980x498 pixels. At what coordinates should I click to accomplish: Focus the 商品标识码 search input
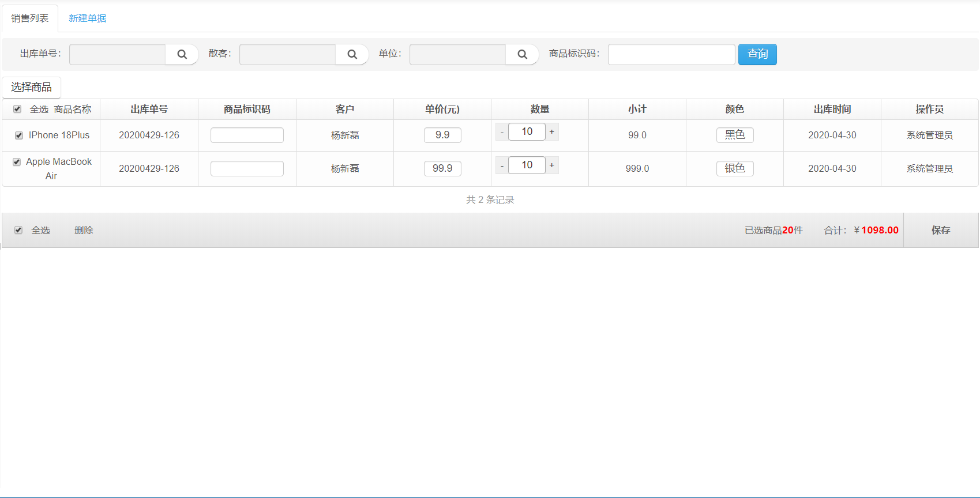coord(671,54)
